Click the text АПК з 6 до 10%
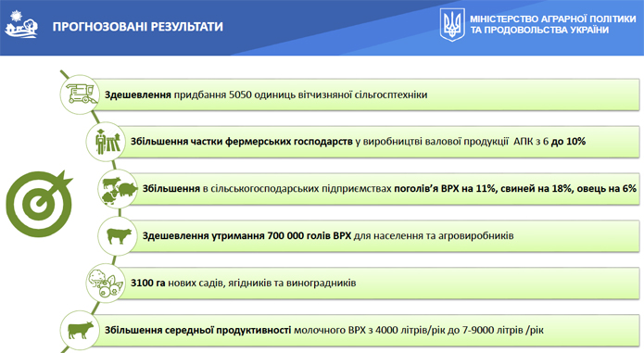Screen dimensions: 644x353 click(x=549, y=142)
